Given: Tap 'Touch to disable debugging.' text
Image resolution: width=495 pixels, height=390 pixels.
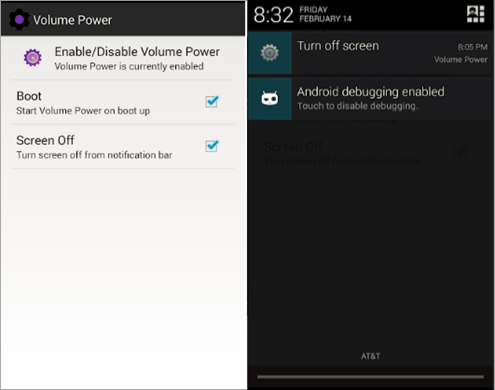Looking at the screenshot, I should click(357, 106).
